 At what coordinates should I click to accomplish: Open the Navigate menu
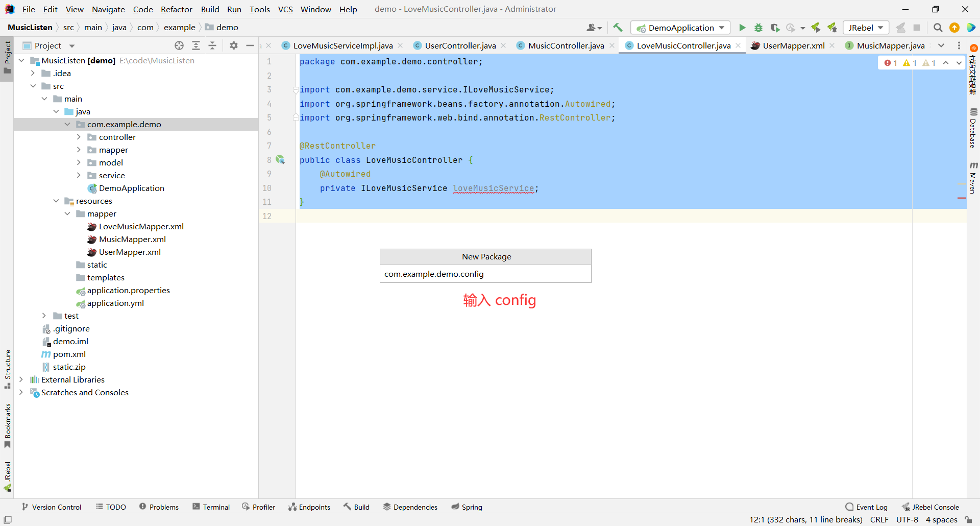[x=108, y=9]
